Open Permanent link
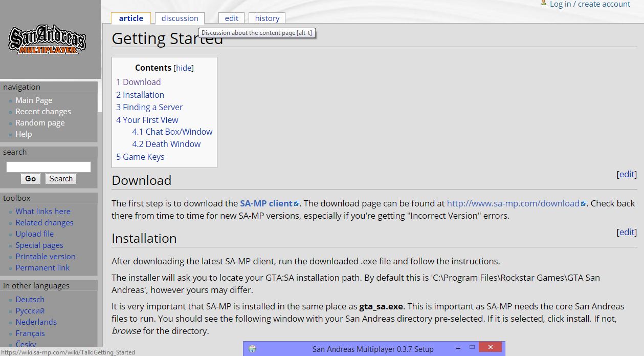Screen dimensions: 644x356 pos(42,268)
